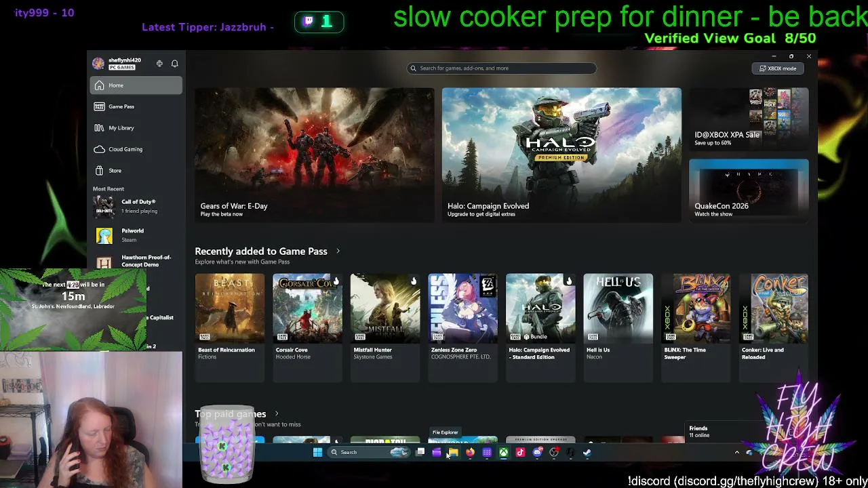This screenshot has width=868, height=488.
Task: Click the flame icon on Mistfall Hunter
Action: tap(413, 281)
